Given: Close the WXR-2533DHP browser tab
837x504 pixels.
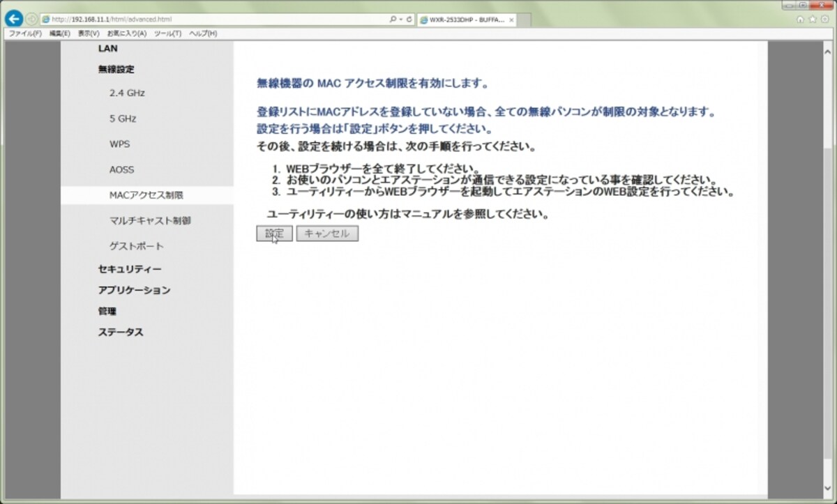Looking at the screenshot, I should point(511,20).
